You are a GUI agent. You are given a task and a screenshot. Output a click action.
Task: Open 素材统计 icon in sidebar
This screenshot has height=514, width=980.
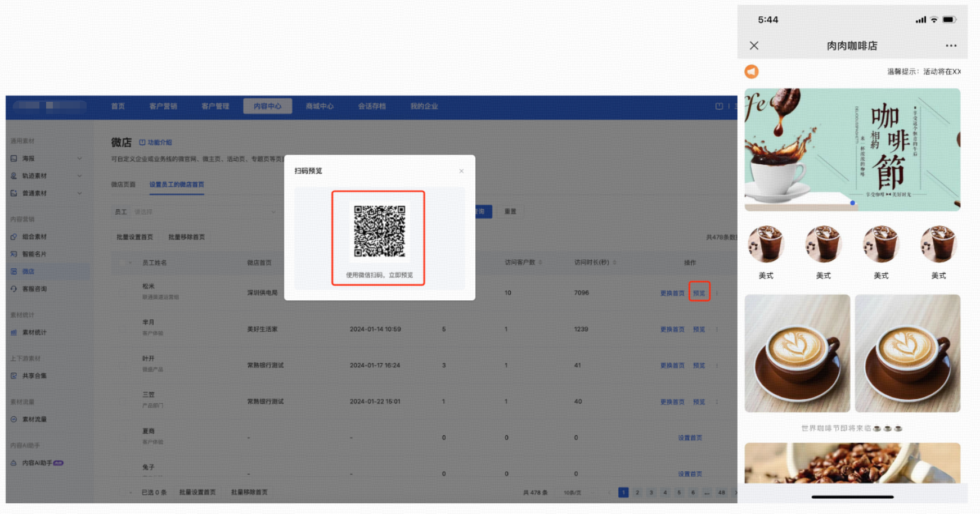(14, 332)
